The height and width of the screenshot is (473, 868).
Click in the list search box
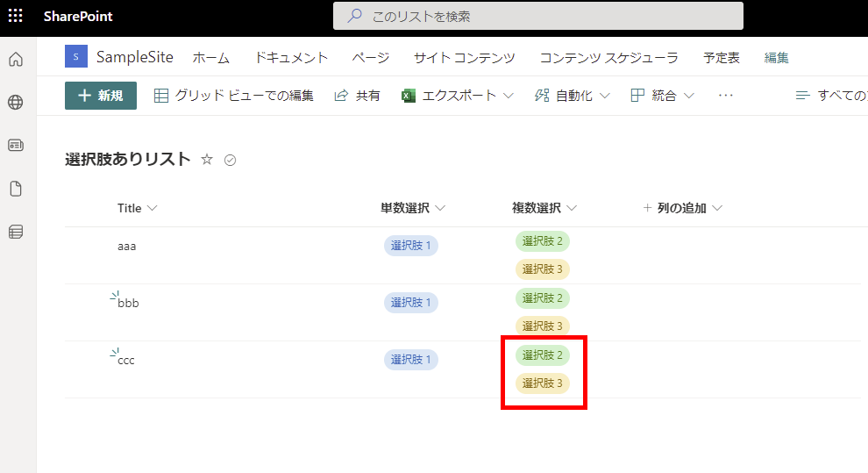point(538,16)
